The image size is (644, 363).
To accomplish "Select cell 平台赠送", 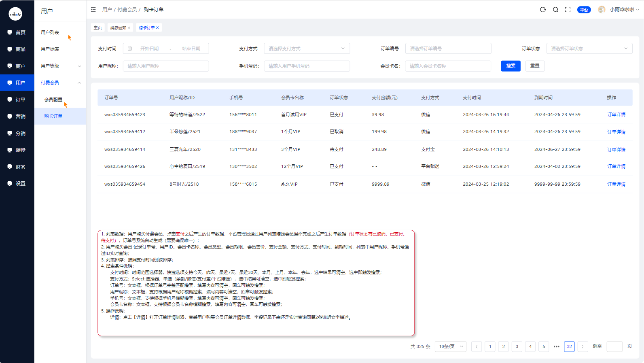I will (430, 166).
